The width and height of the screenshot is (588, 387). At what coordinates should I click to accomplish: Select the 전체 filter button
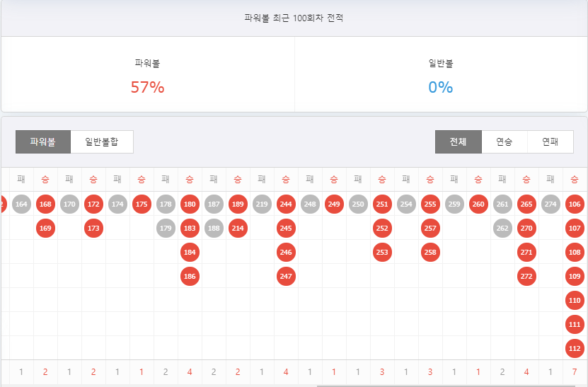[x=458, y=141]
